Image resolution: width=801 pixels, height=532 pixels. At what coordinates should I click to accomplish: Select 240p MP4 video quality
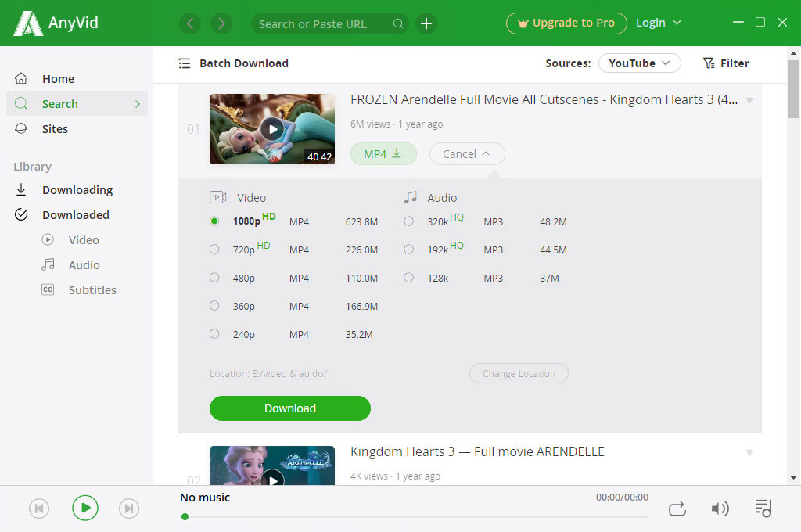point(214,334)
